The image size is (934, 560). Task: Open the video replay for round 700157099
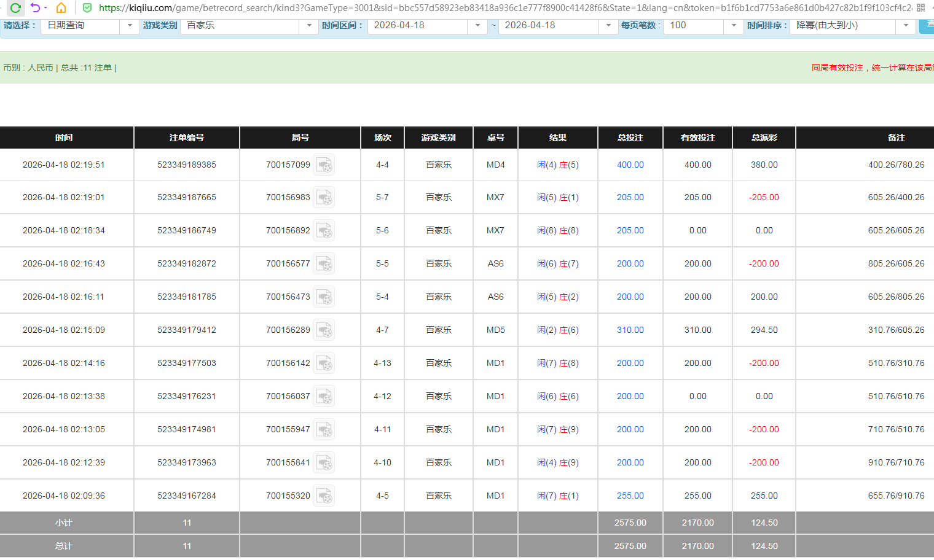[324, 165]
